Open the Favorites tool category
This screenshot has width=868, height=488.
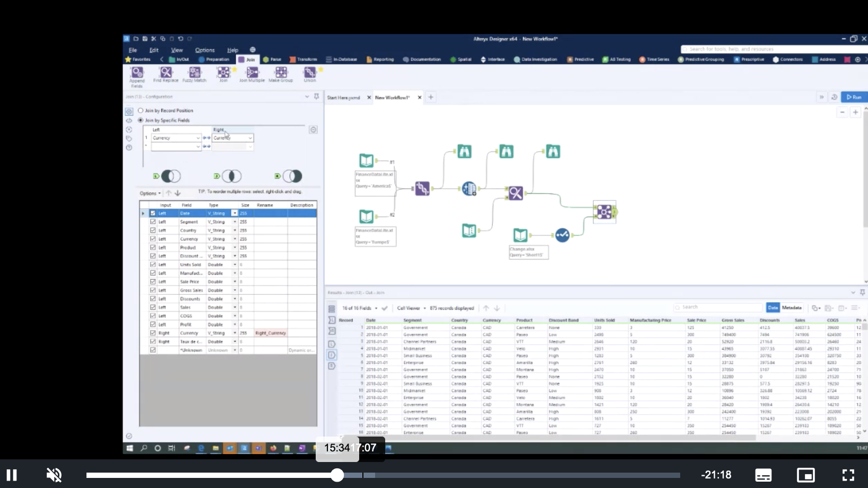[138, 59]
